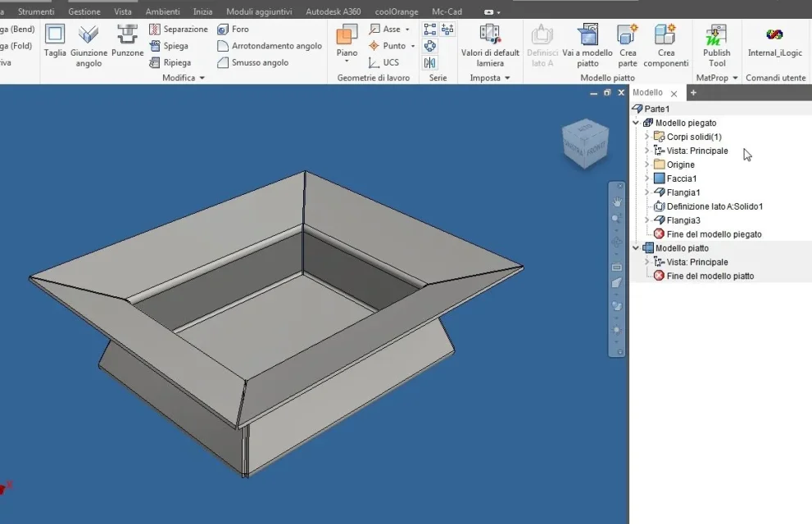Click the ViewCube in the viewport
The image size is (812, 524).
coord(585,143)
